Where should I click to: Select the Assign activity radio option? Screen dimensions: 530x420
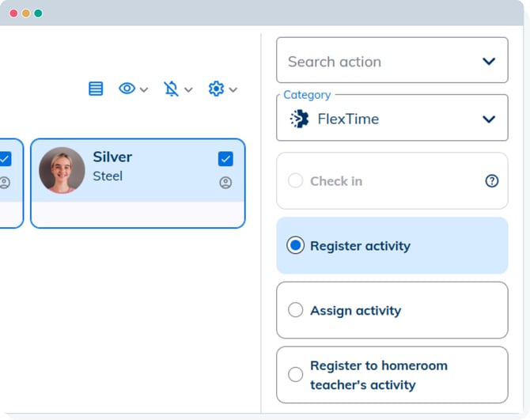pos(295,310)
